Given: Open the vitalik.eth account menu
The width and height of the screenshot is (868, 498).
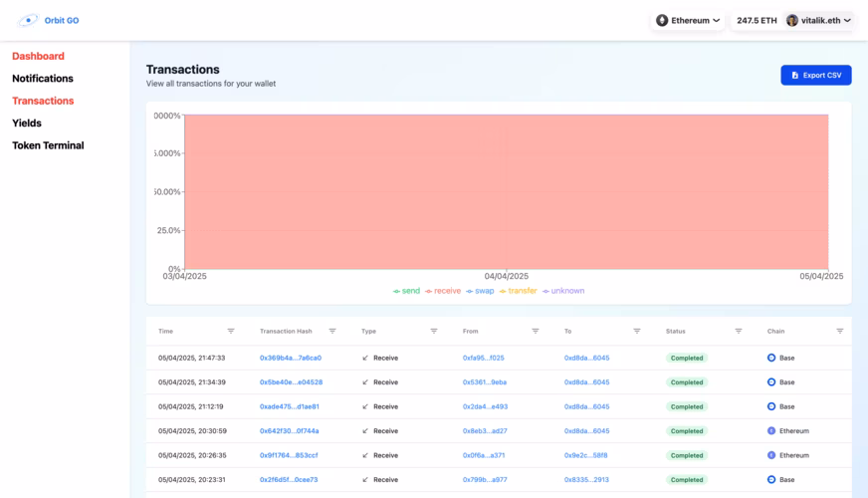Looking at the screenshot, I should (819, 21).
